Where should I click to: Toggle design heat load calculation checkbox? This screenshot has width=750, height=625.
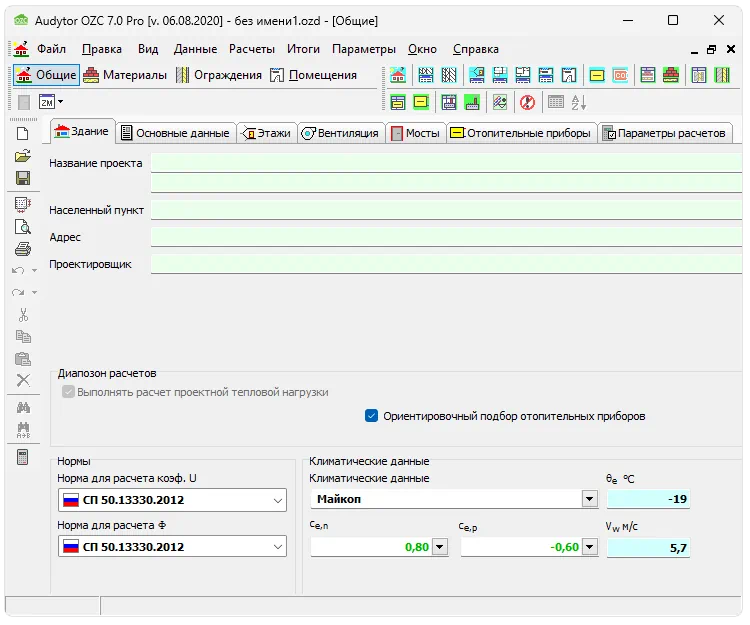[x=68, y=392]
